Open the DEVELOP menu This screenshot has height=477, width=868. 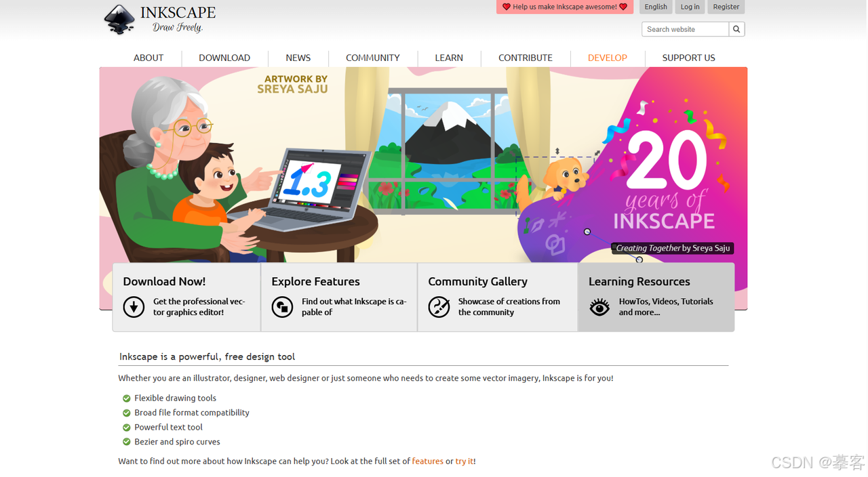pyautogui.click(x=608, y=58)
